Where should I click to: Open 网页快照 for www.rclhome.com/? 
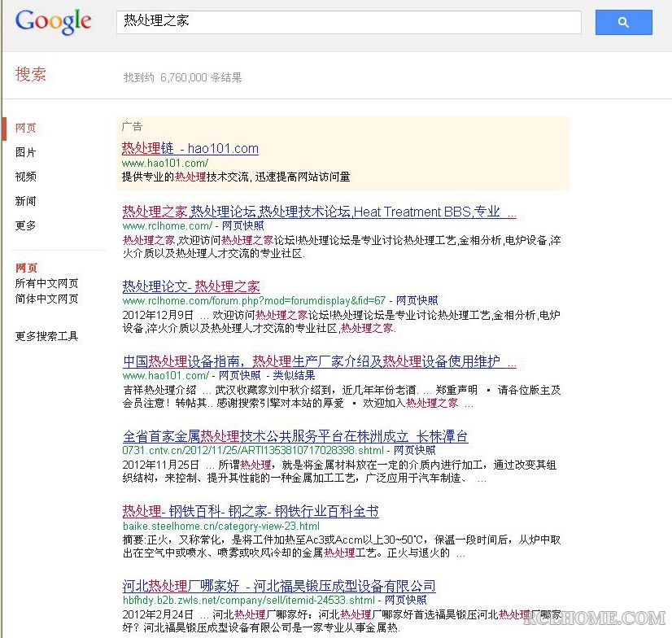(243, 225)
